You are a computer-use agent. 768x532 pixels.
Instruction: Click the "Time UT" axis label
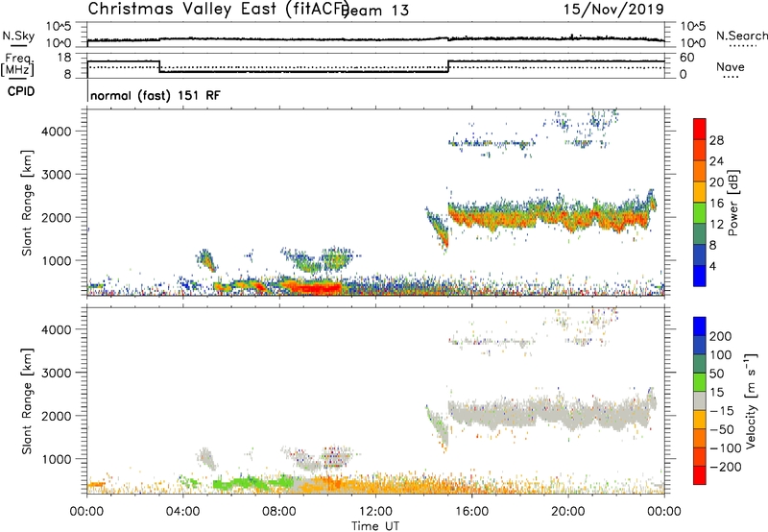point(375,525)
